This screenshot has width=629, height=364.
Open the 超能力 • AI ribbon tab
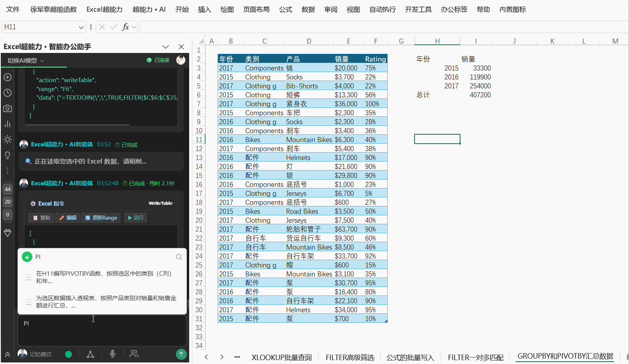coord(149,9)
